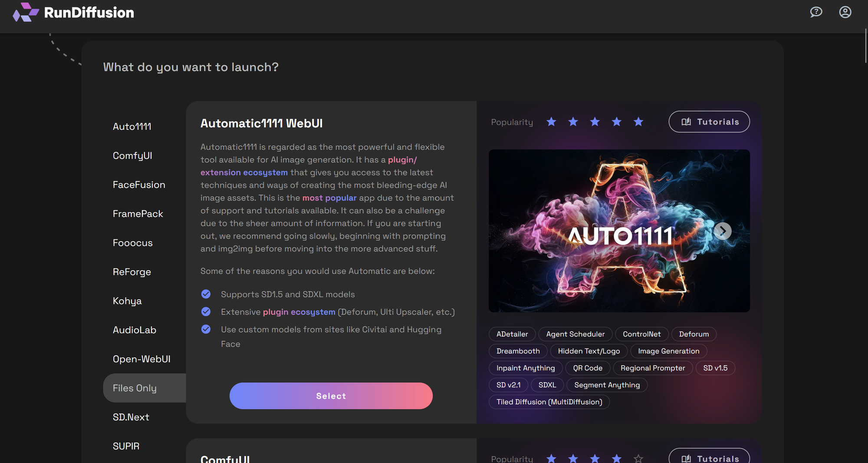This screenshot has height=463, width=868.
Task: Click the first Automatic1111 popularity star
Action: click(x=551, y=122)
